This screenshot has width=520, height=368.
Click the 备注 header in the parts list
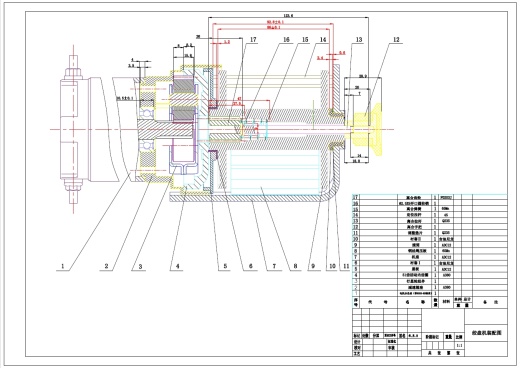(491, 302)
